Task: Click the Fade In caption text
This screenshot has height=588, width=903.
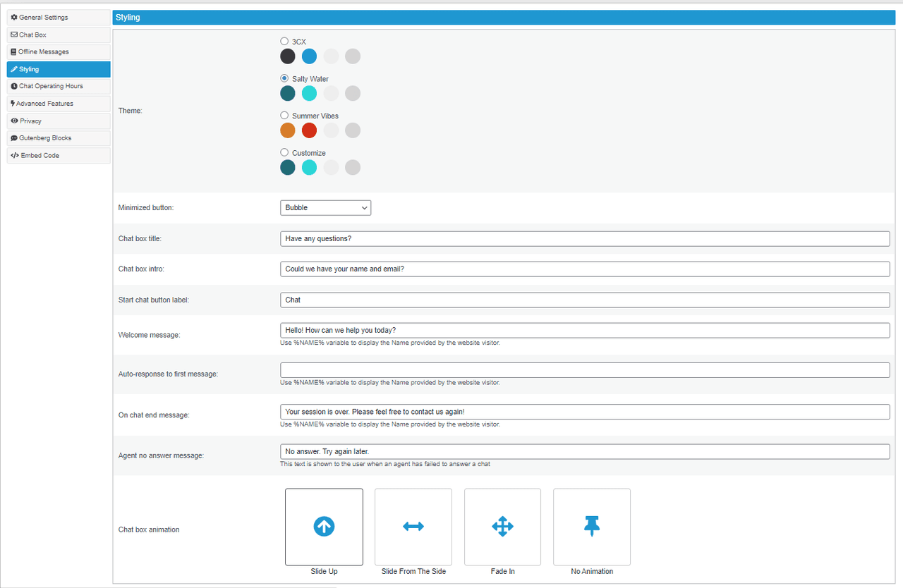Action: pyautogui.click(x=502, y=571)
